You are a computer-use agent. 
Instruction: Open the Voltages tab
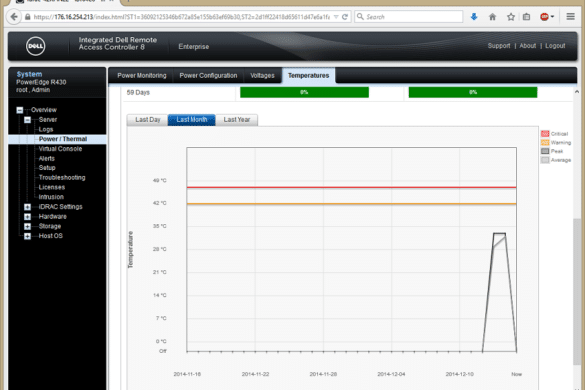point(262,75)
